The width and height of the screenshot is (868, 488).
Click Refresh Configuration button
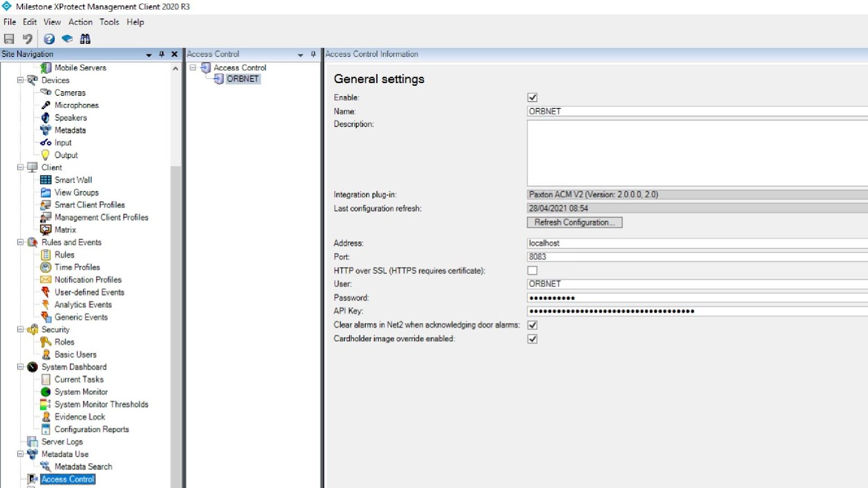click(x=575, y=222)
